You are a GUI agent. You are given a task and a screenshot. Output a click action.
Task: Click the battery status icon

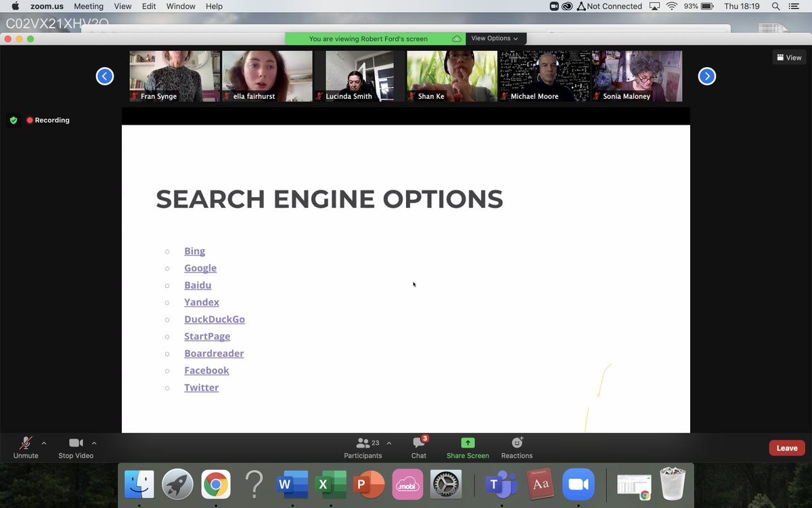tap(708, 6)
